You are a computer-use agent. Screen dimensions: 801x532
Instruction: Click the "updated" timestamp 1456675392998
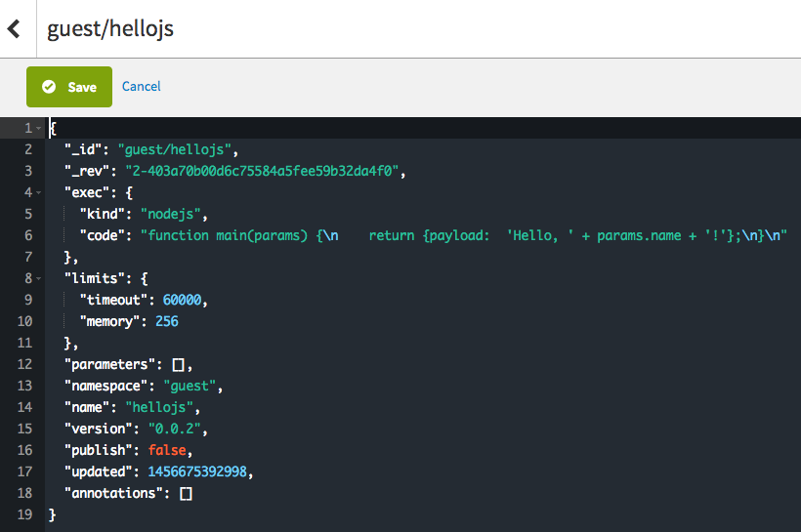click(198, 471)
